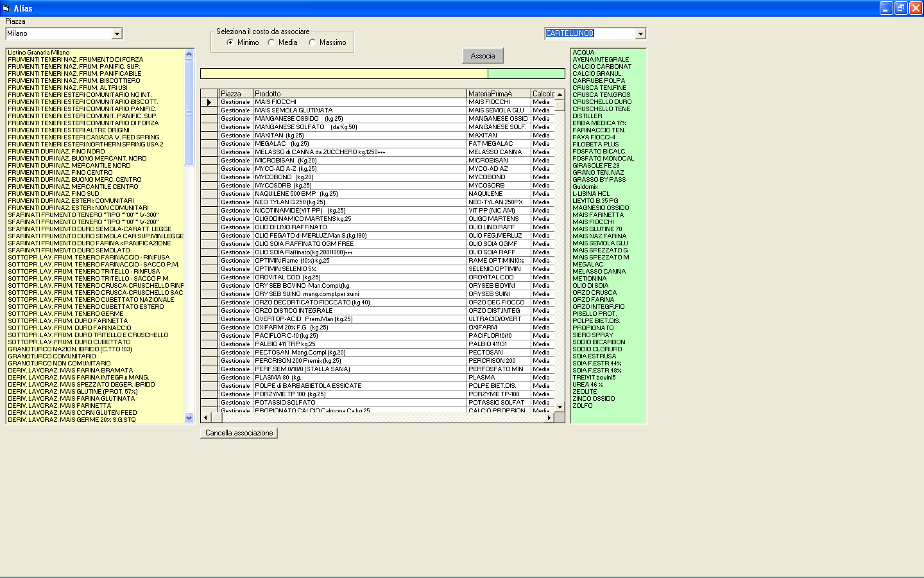Viewport: 924px width, 578px height.
Task: Select 'GRANOTURCO COMUNITARIO' list item
Action: pyautogui.click(x=52, y=356)
